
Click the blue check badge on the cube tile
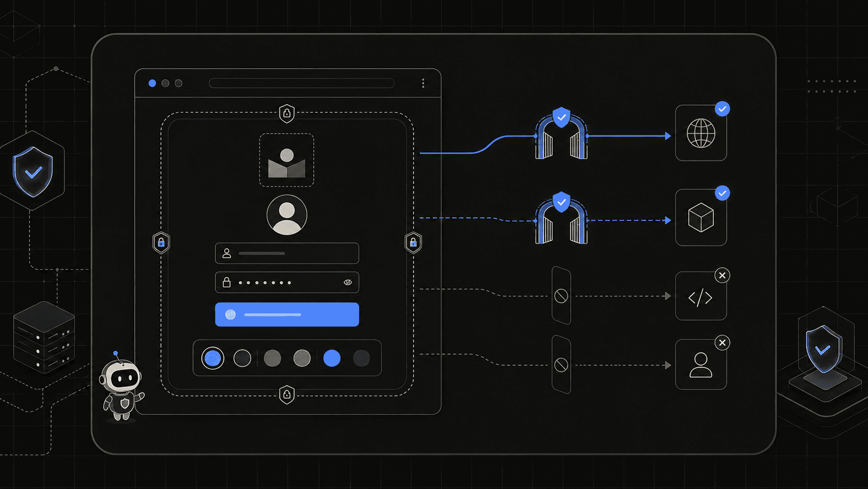coord(723,193)
